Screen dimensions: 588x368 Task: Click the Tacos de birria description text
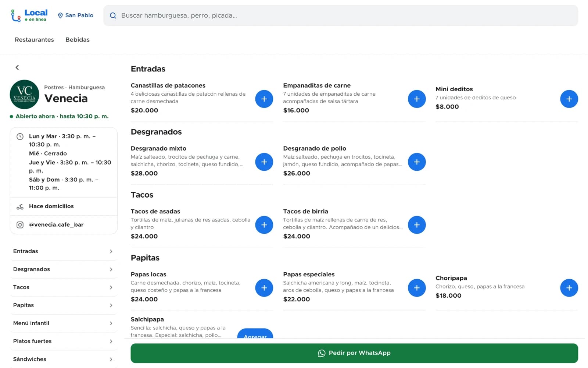click(343, 224)
